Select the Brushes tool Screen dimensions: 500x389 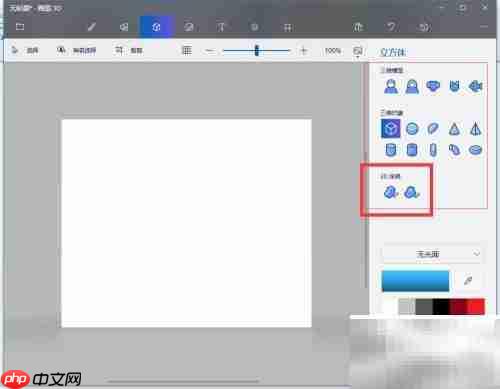(x=91, y=27)
